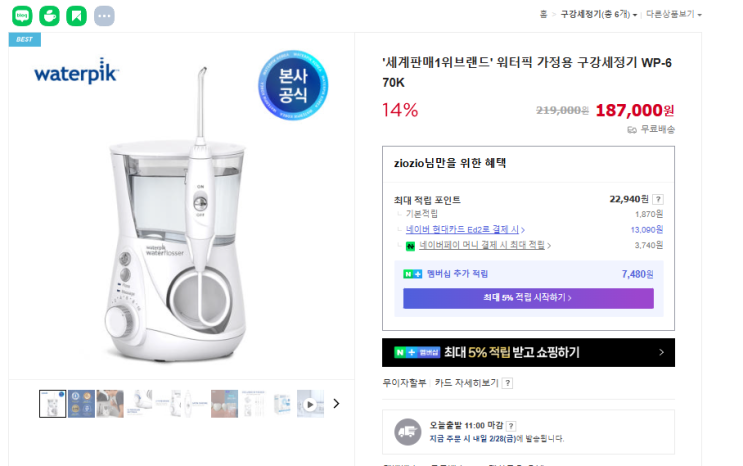743x466 pixels.
Task: Go to 홈 in the breadcrumb
Action: 543,15
